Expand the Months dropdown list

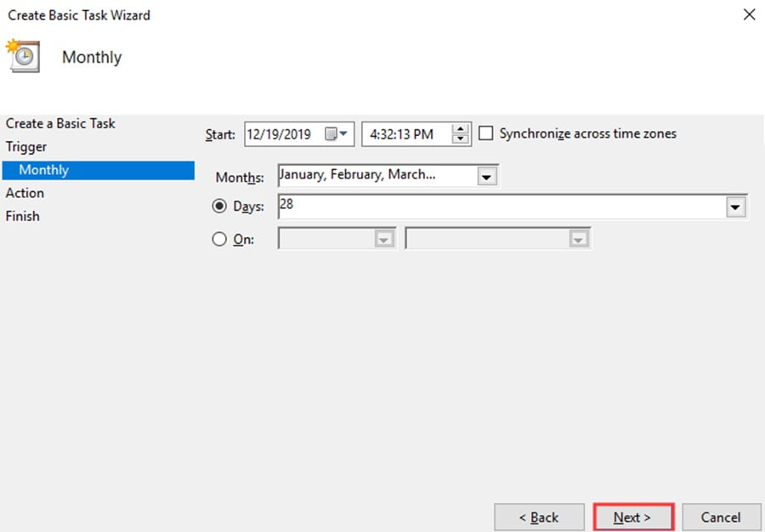486,177
